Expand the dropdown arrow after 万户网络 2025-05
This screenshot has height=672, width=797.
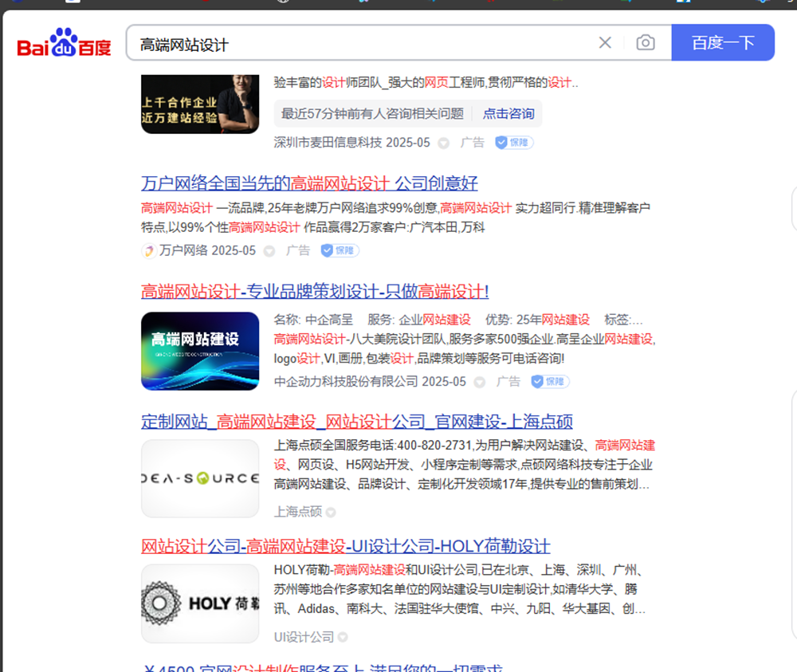pyautogui.click(x=269, y=251)
